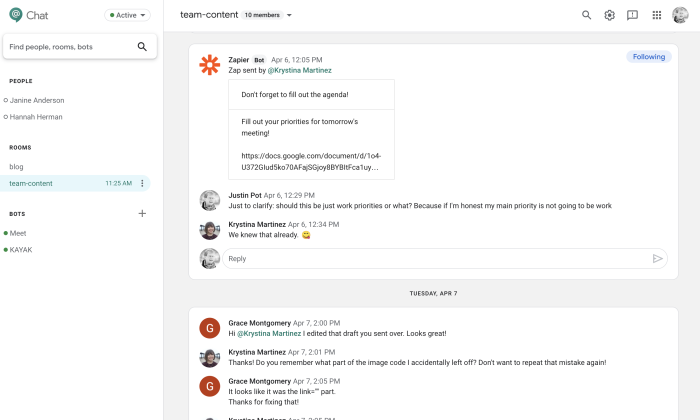Viewport: 700px width, 420px height.
Task: Click the 10 members badge
Action: (x=262, y=15)
